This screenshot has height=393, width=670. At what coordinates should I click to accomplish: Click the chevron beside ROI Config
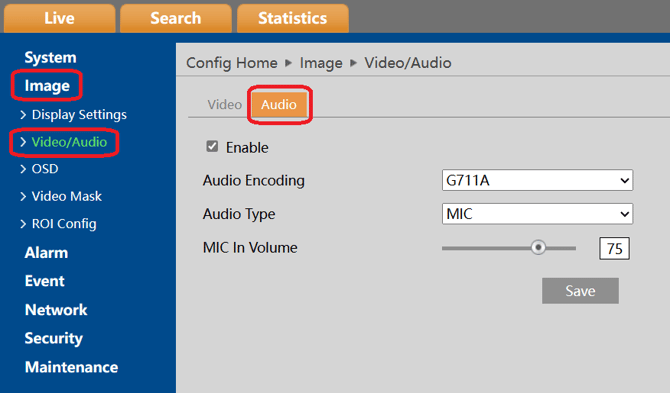click(23, 224)
